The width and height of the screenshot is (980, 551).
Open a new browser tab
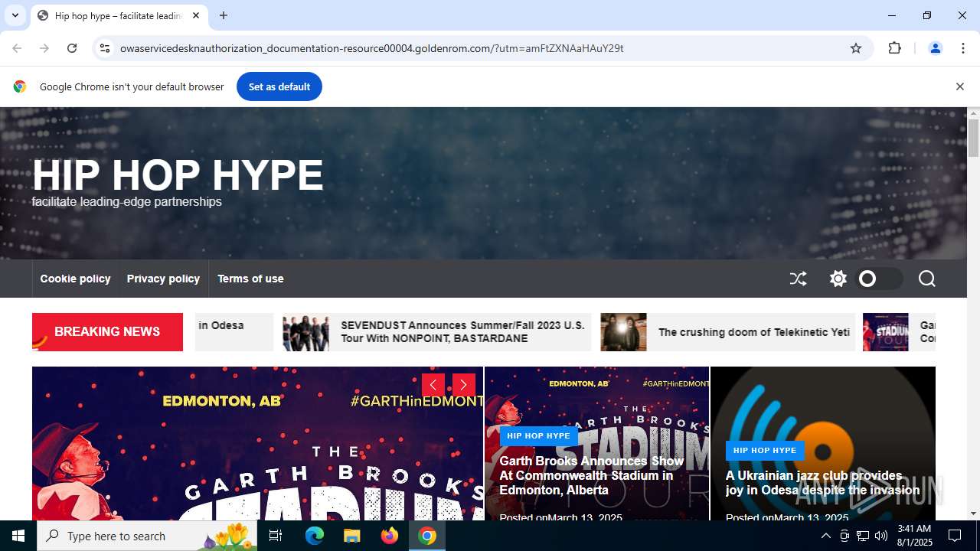click(224, 15)
